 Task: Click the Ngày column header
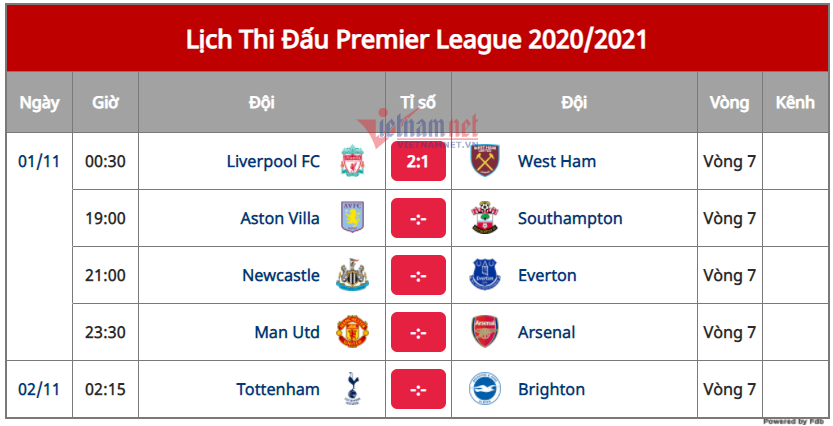click(39, 102)
